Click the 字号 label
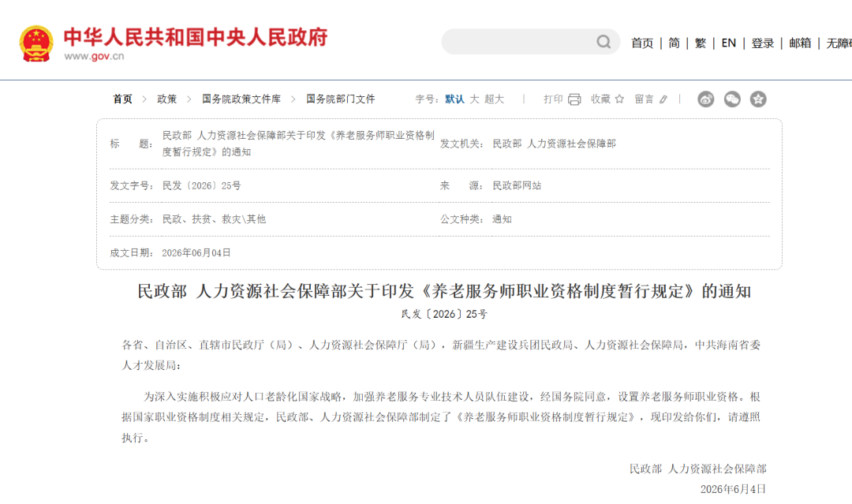The width and height of the screenshot is (852, 504). pyautogui.click(x=427, y=99)
